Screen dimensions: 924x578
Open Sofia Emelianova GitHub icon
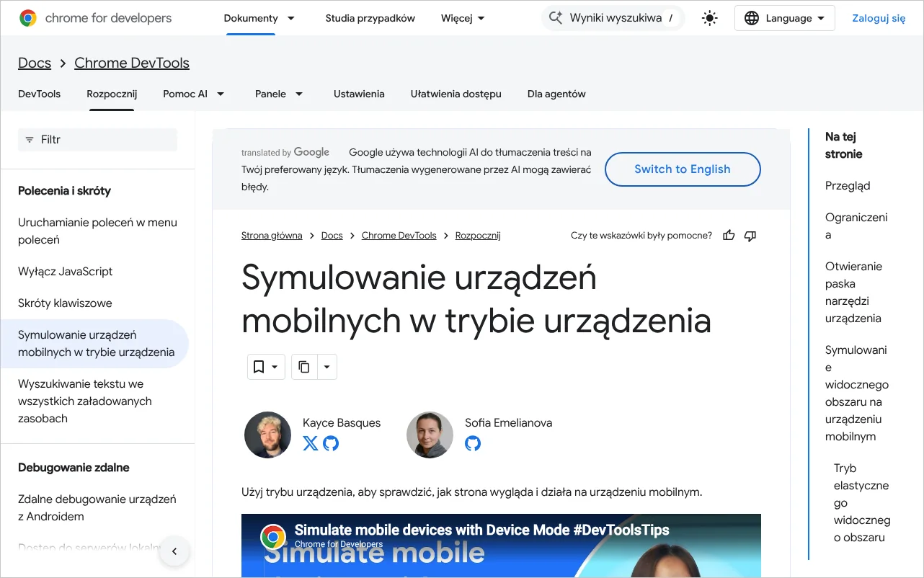coord(473,443)
